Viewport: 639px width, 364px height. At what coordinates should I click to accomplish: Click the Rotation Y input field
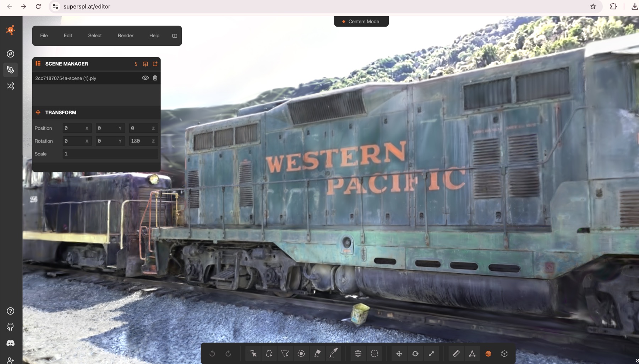[x=110, y=141]
